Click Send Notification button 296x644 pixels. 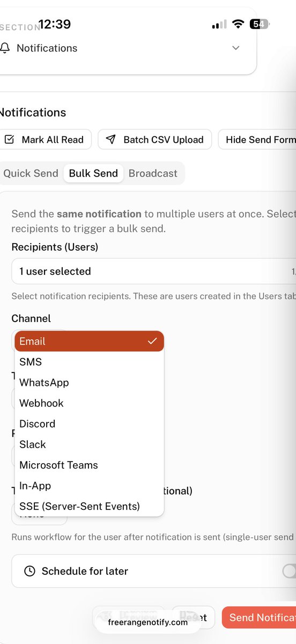coord(259,618)
